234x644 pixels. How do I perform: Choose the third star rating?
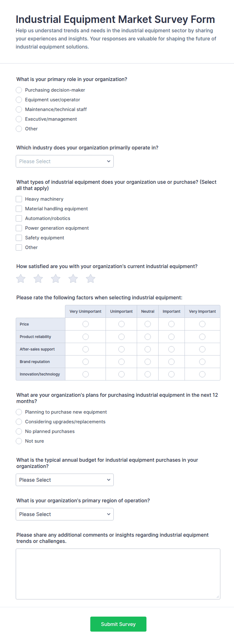tap(56, 278)
